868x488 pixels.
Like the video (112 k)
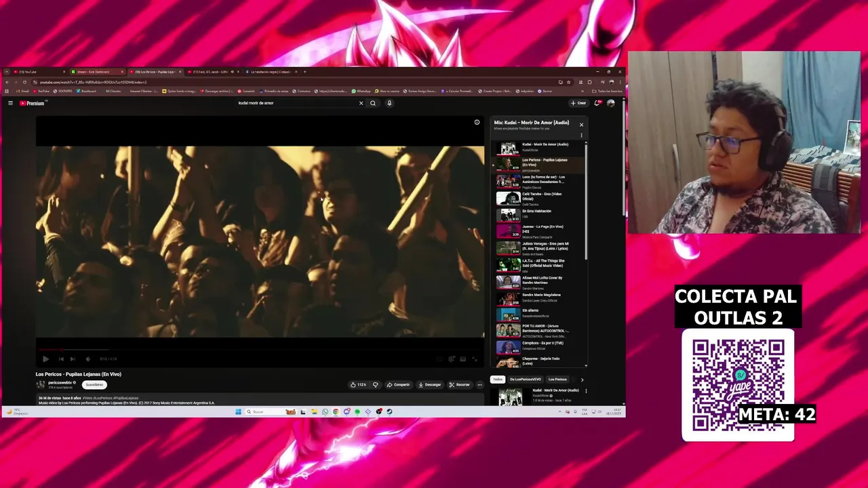(x=359, y=384)
